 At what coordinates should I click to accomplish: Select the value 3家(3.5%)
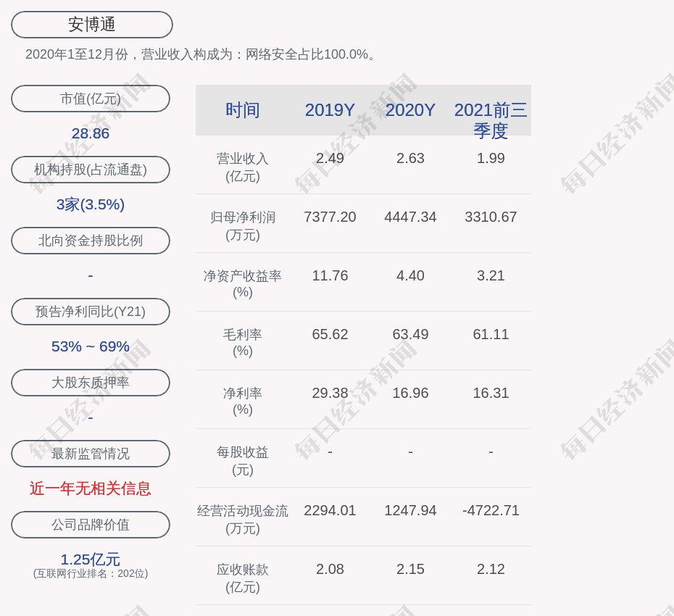click(91, 204)
